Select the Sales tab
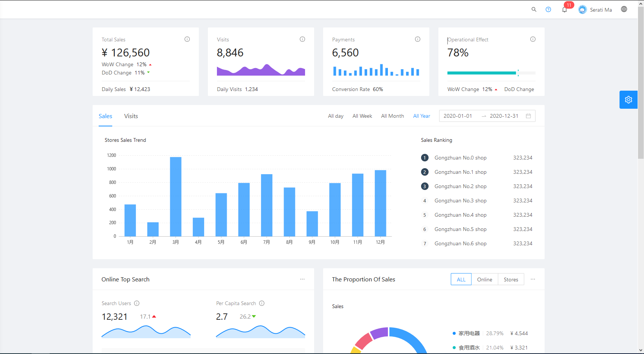Viewport: 644px width, 354px height. pyautogui.click(x=105, y=116)
